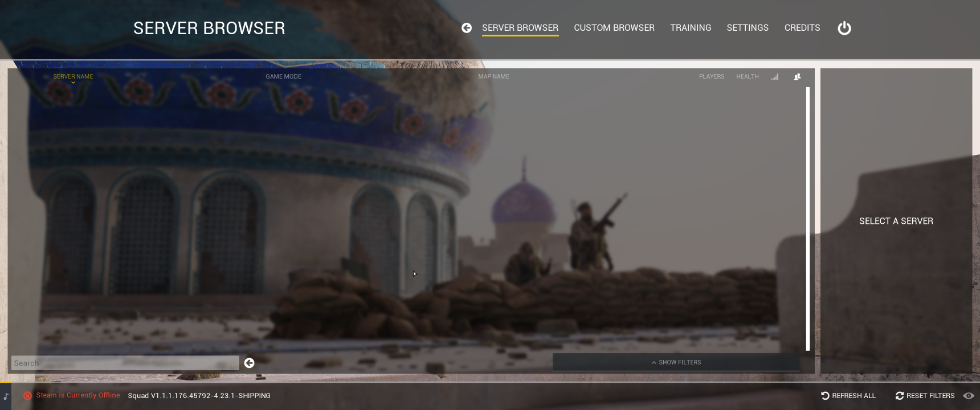Open the Server Browser tab

[520, 28]
